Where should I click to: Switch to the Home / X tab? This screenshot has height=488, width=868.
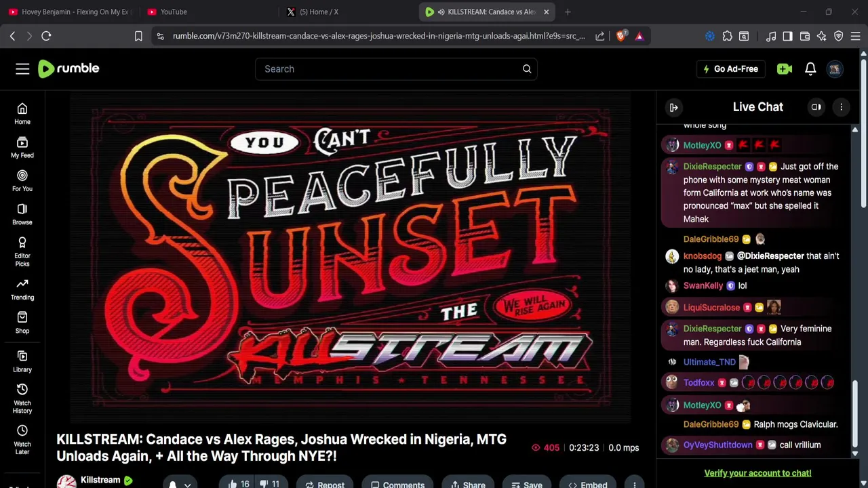point(346,12)
